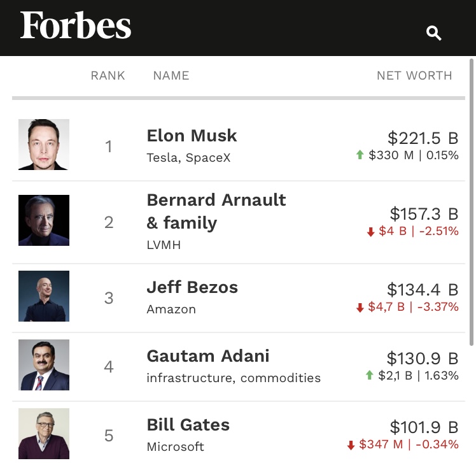Open Bill Gates's profile photo
This screenshot has width=476, height=463.
click(x=44, y=434)
